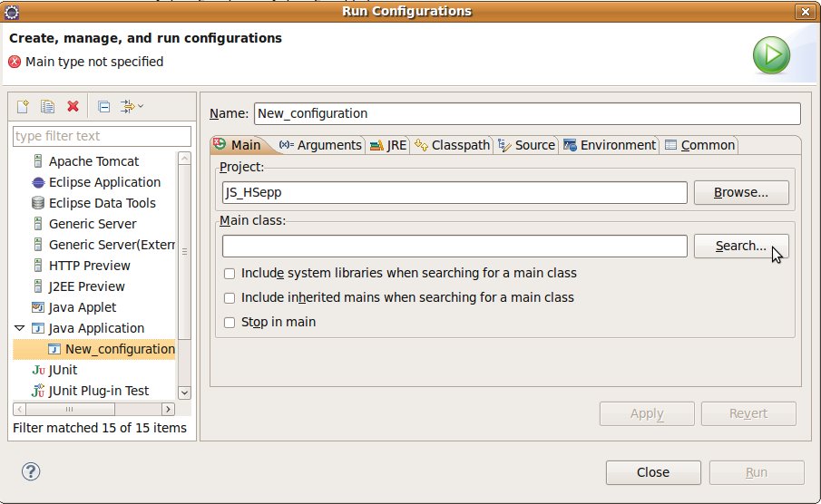Click the JUnit tree icon
821x504 pixels.
[38, 370]
